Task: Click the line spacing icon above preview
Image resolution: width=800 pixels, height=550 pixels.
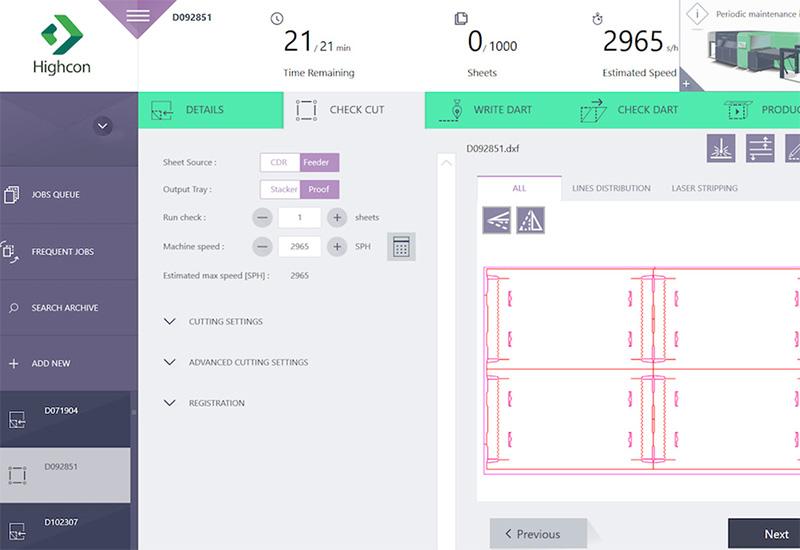Action: 761,148
